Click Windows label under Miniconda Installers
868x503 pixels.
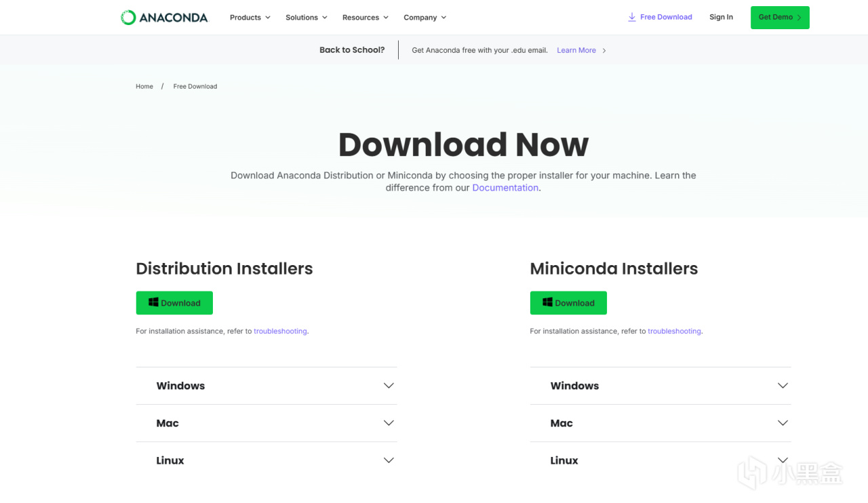point(574,386)
